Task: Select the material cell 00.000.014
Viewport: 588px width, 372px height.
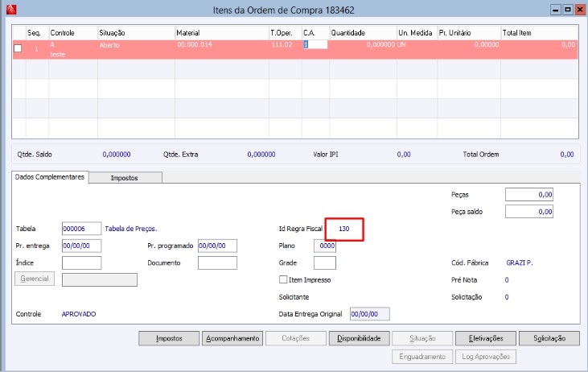Action: [x=195, y=44]
